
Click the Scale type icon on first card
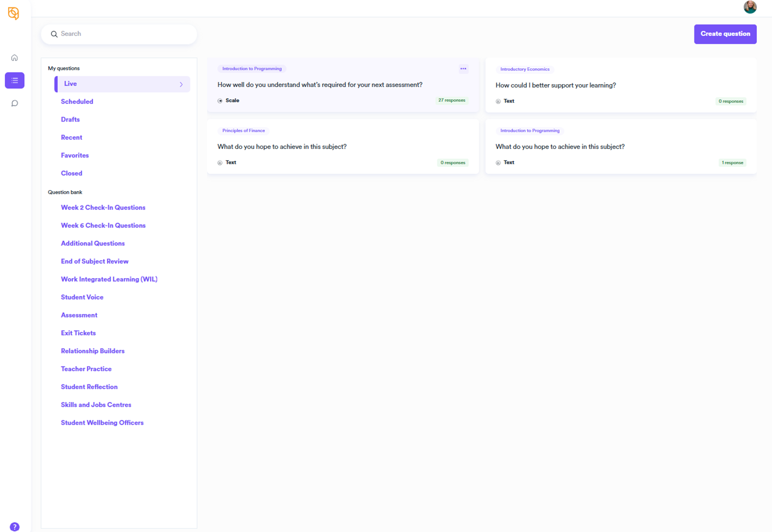220,101
